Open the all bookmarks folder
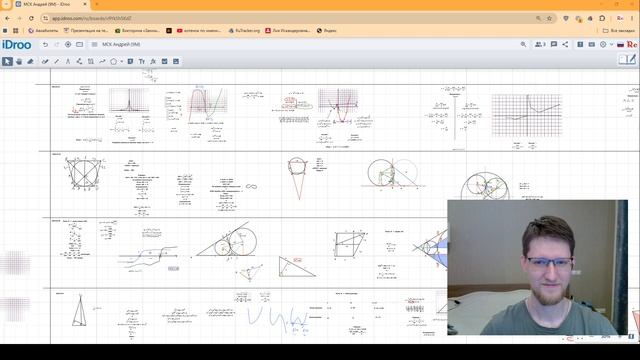The height and width of the screenshot is (360, 640). click(x=619, y=31)
